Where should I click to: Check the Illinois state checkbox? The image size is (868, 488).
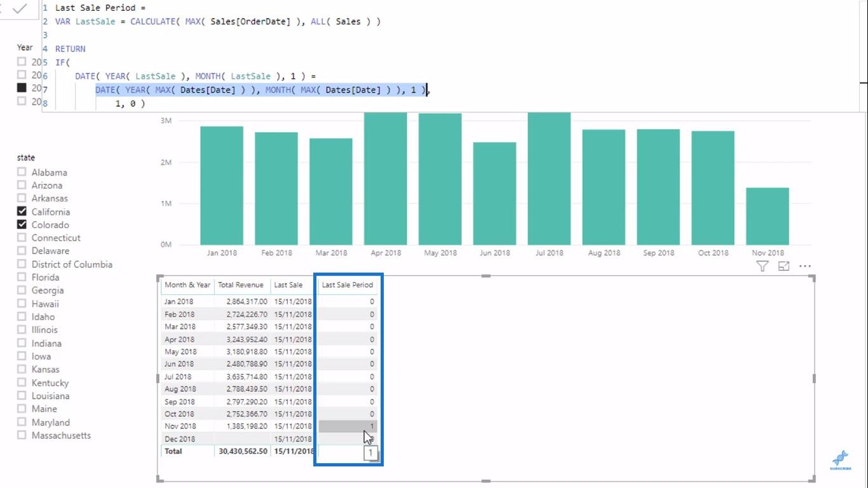[22, 329]
